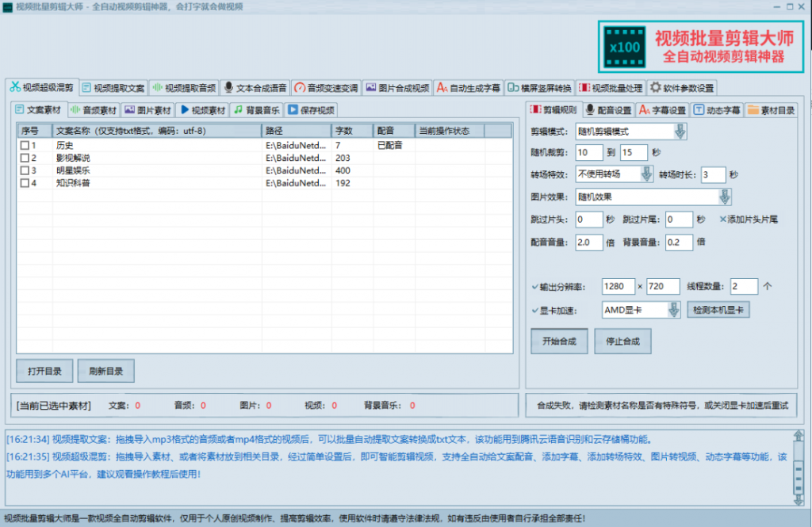Open the 剪辑模式 editing mode dropdown
This screenshot has height=527, width=812.
click(x=680, y=129)
